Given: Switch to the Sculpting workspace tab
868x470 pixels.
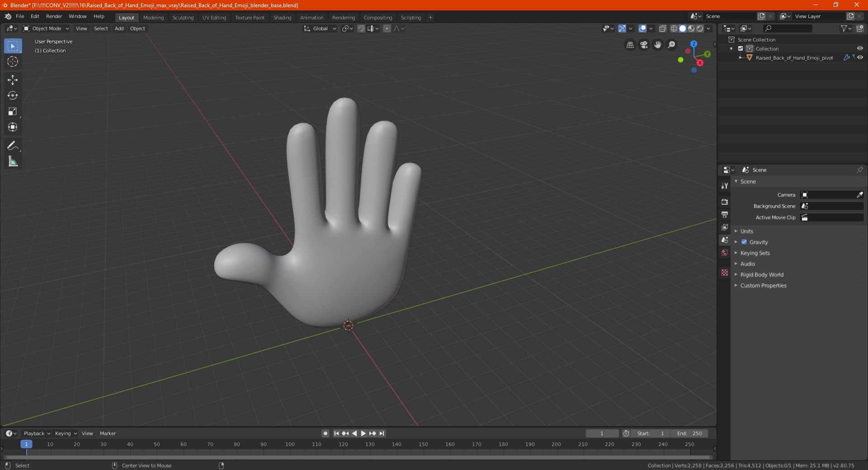Looking at the screenshot, I should click(183, 18).
